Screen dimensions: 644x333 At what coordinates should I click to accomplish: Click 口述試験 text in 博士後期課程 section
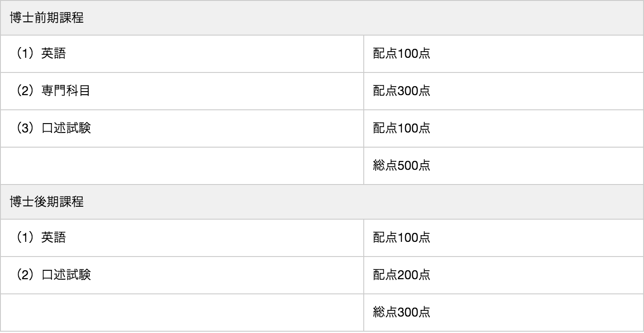tap(66, 275)
